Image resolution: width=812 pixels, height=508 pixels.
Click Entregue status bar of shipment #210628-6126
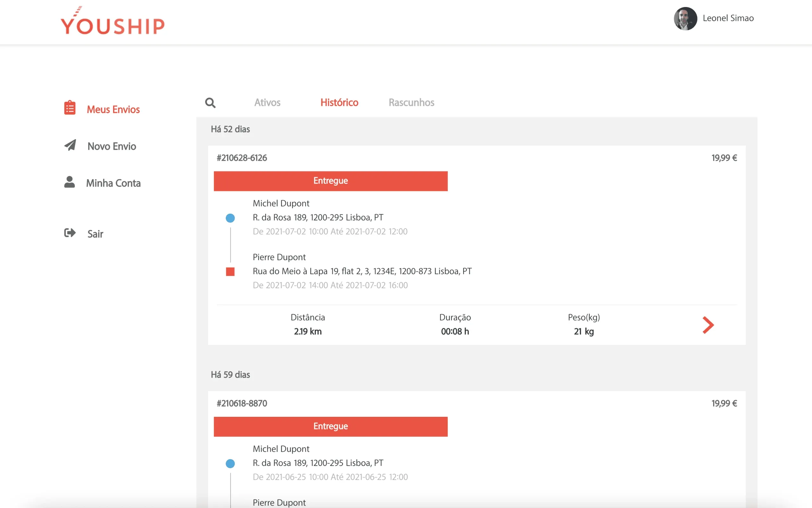point(331,181)
